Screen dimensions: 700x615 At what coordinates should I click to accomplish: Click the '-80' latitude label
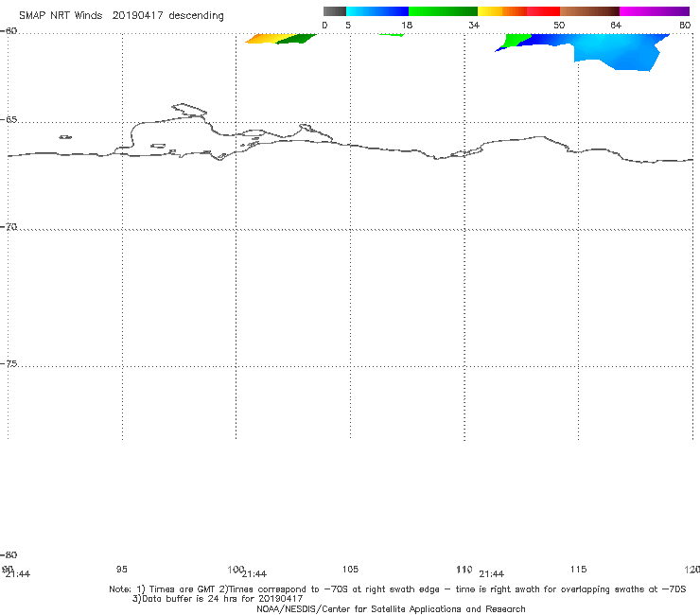tap(9, 554)
